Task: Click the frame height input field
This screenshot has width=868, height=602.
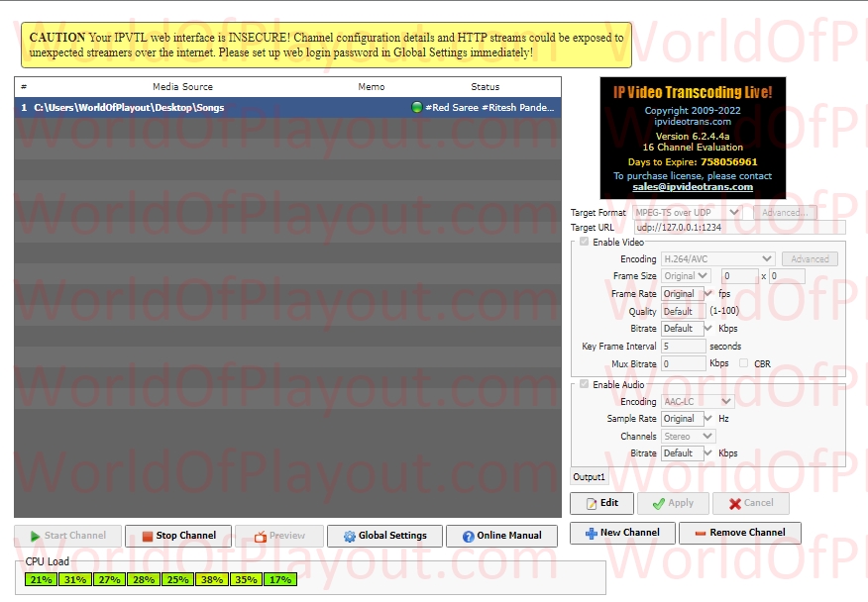Action: tap(787, 275)
